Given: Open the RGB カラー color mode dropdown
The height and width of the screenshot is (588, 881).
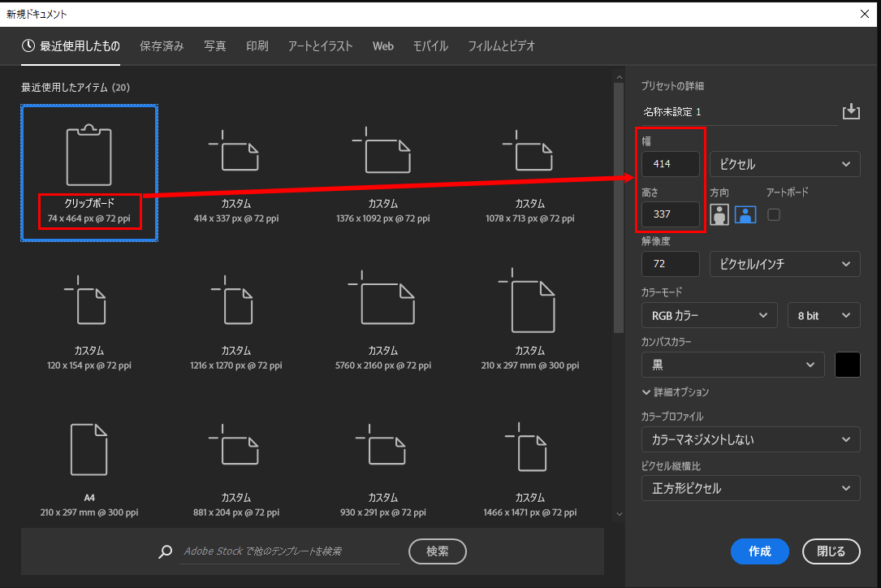Looking at the screenshot, I should (x=710, y=315).
